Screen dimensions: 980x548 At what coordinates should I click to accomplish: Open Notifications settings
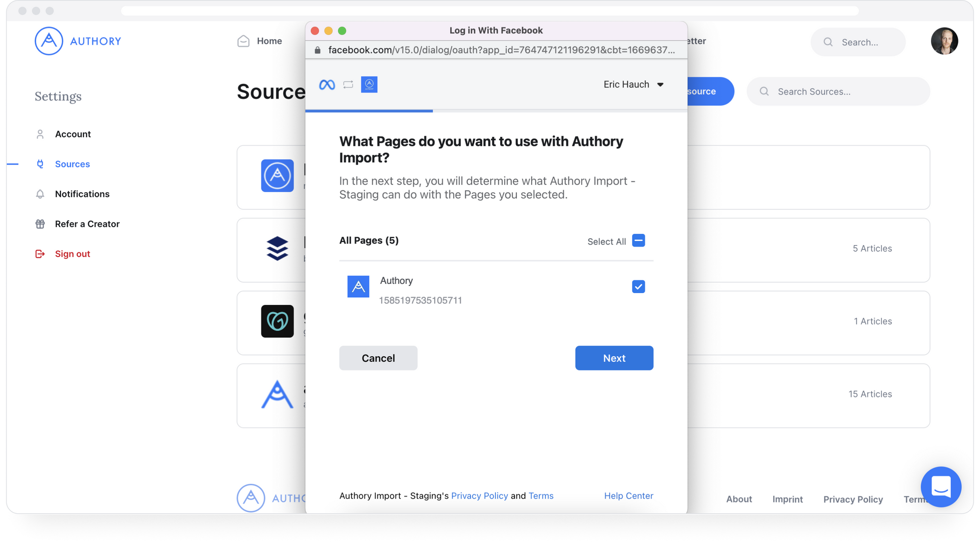(82, 194)
